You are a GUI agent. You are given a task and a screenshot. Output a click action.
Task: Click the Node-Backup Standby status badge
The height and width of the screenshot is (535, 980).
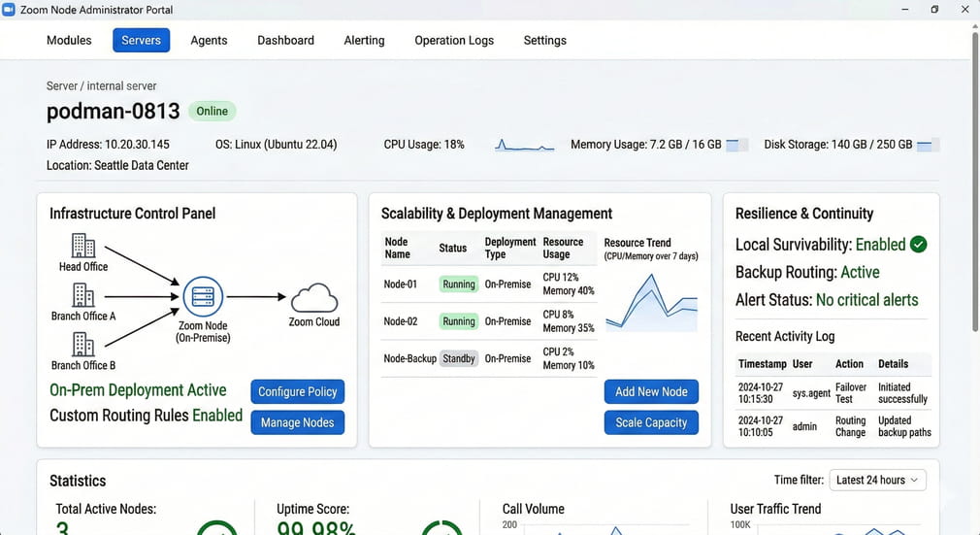click(x=459, y=358)
